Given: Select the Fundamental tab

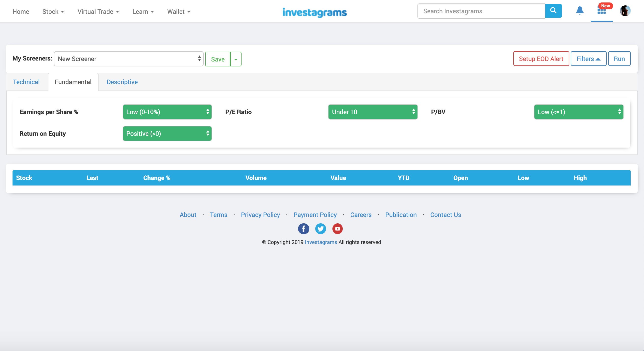Looking at the screenshot, I should tap(73, 82).
